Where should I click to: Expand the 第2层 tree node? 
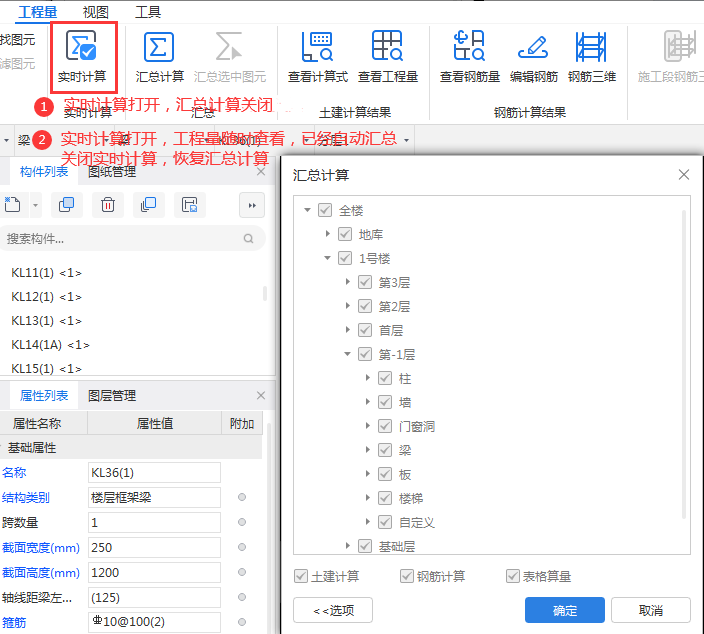coord(348,306)
